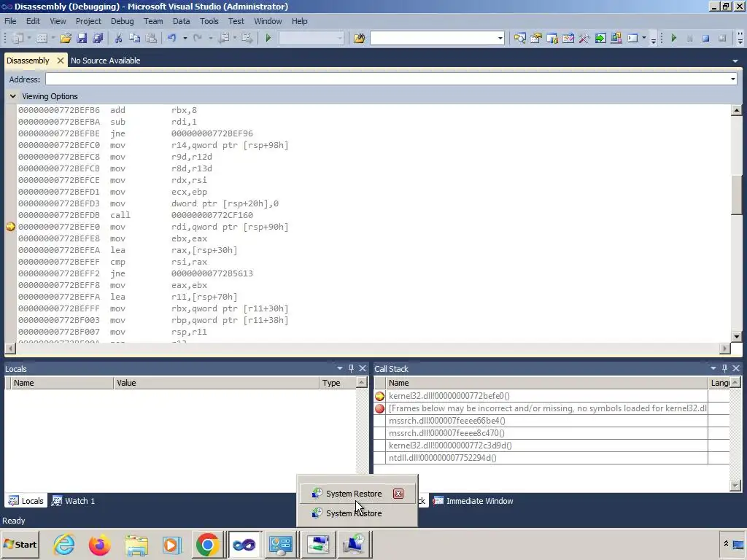Click the Cut toolbar icon
Screen dimensions: 747x560
(x=118, y=38)
